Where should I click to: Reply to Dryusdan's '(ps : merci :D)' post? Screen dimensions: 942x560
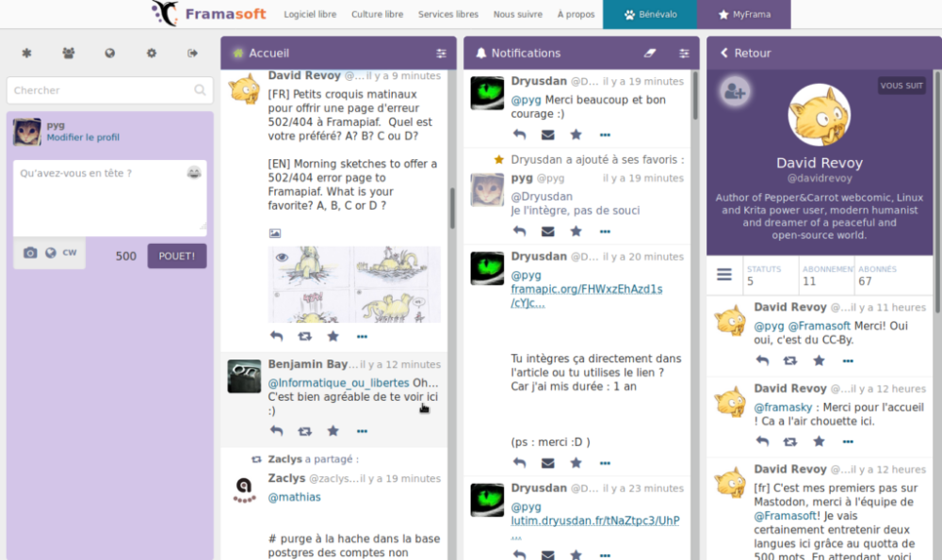(x=520, y=463)
